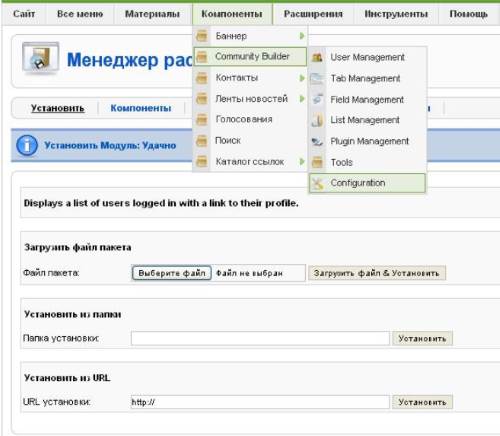
Task: Click the Community Builder folder icon
Action: point(202,57)
